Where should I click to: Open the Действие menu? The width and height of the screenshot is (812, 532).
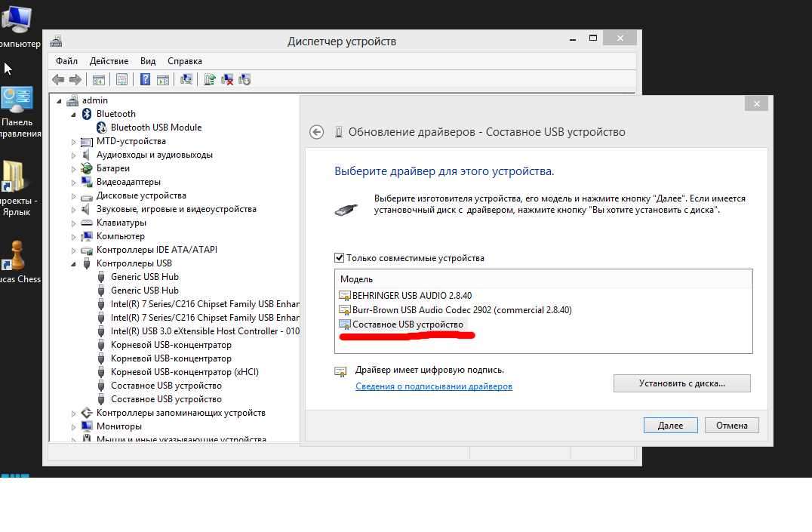click(x=109, y=61)
